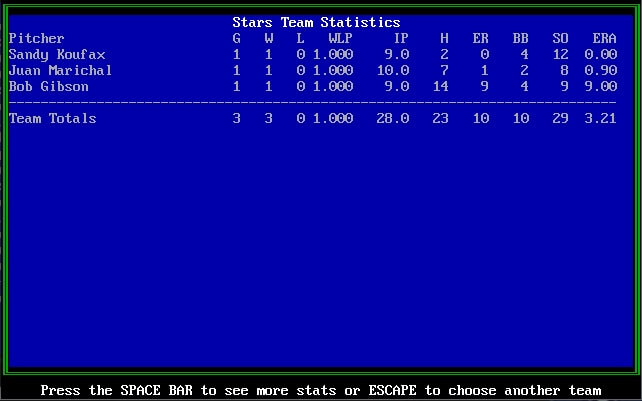The width and height of the screenshot is (642, 401).
Task: Click the ESCAPE instruction text
Action: tap(392, 390)
